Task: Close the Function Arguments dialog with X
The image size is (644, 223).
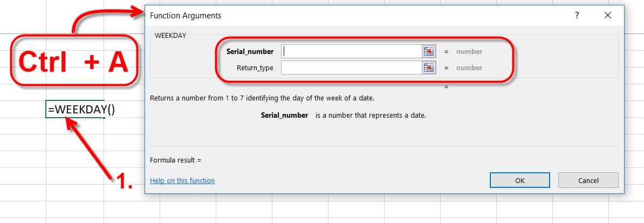Action: 608,16
